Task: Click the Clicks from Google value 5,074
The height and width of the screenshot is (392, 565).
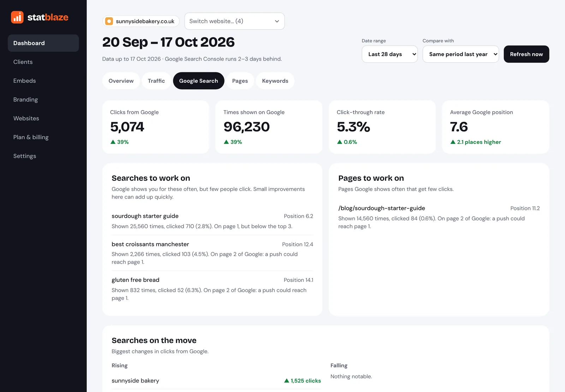Action: (127, 127)
